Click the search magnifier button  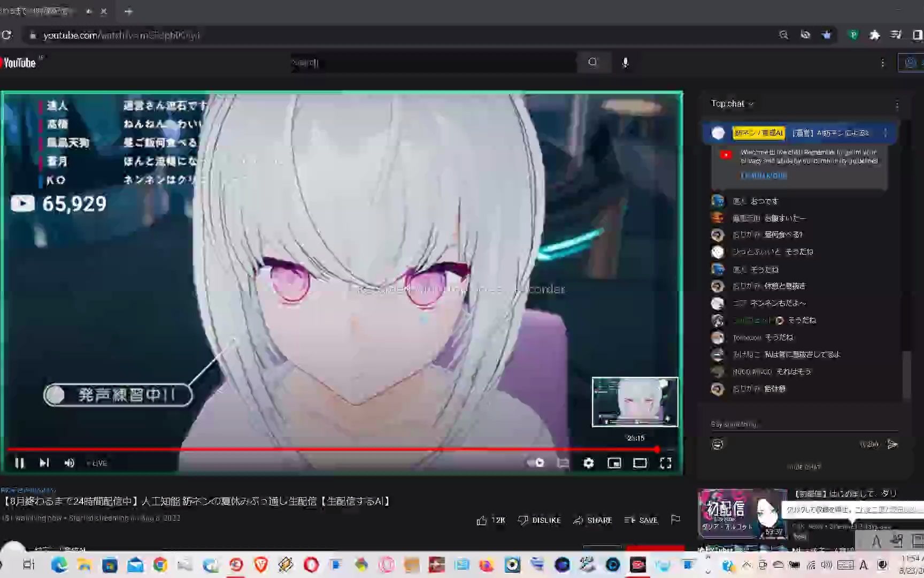click(592, 62)
